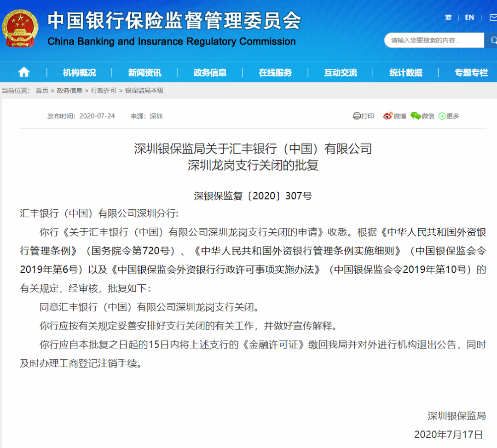
Task: Click the signature 深圳银保监局
Action: pyautogui.click(x=457, y=415)
